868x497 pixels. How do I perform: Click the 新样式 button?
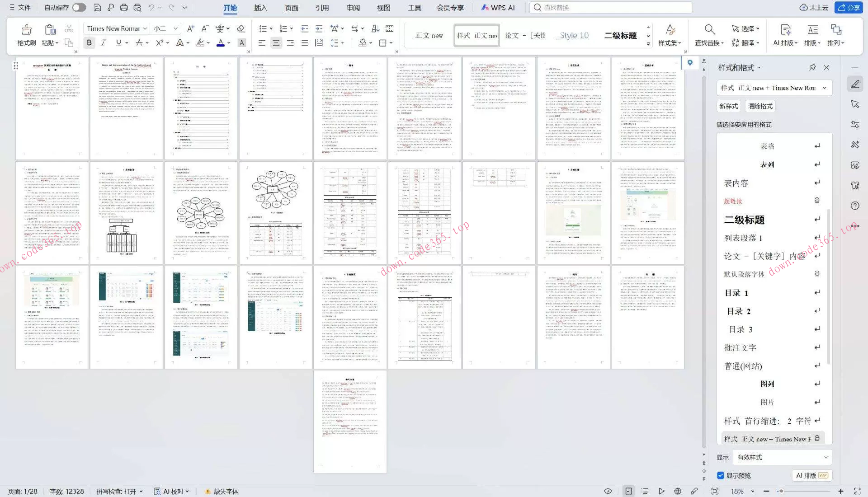[x=728, y=106]
